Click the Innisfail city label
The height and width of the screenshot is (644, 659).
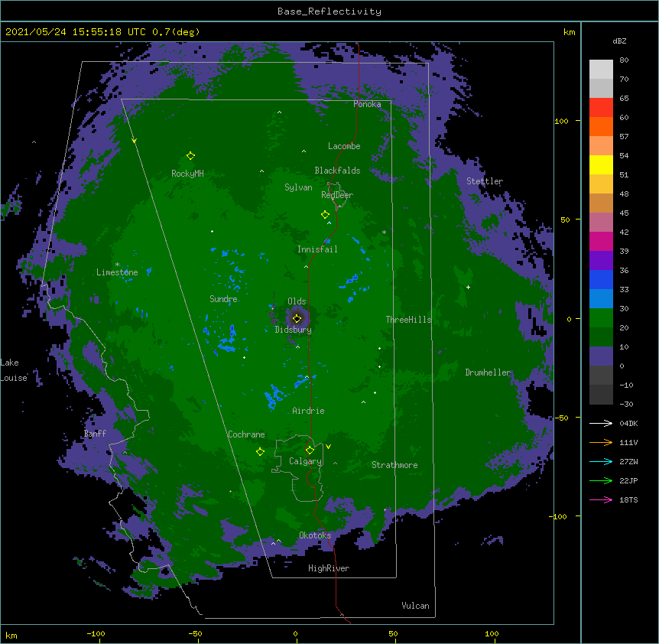[317, 249]
